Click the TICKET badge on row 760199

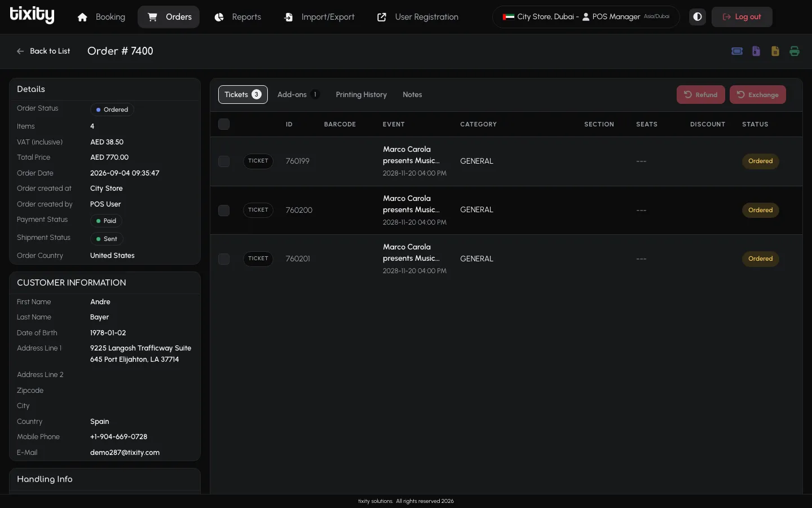click(258, 161)
